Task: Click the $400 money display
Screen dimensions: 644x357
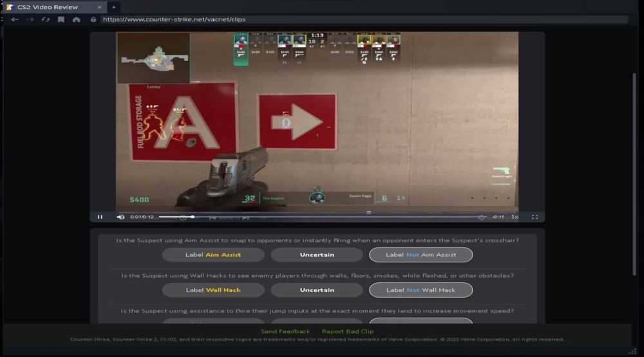Action: [139, 200]
